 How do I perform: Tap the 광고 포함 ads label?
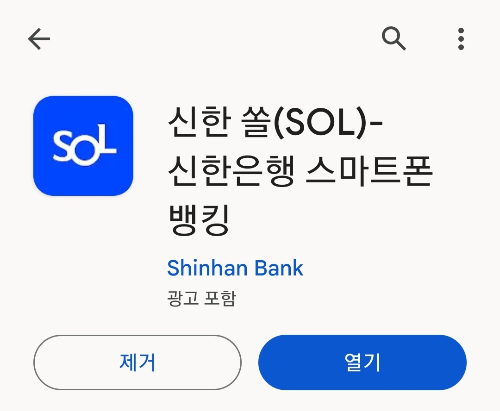202,298
